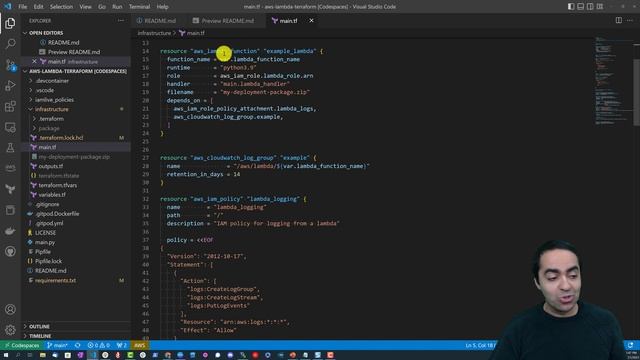
Task: Open Source Control view
Action: (x=10, y=65)
